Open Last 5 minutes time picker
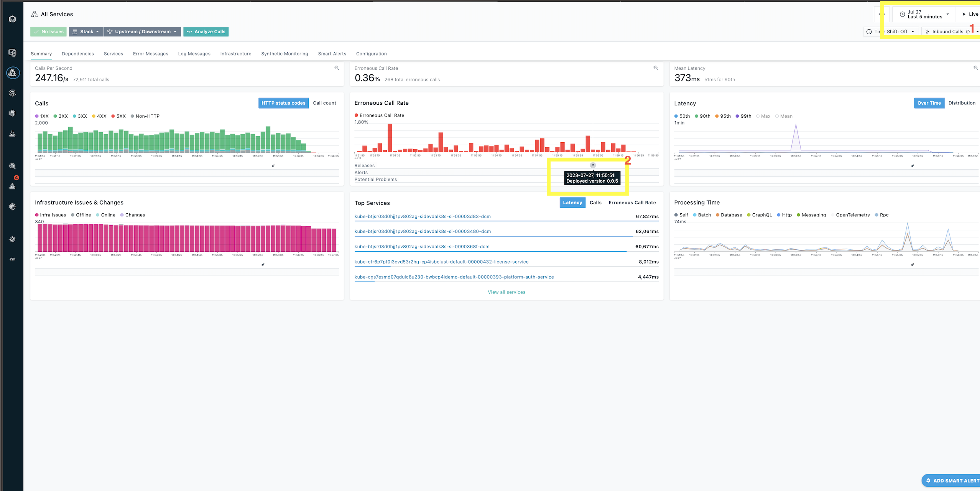Image resolution: width=980 pixels, height=491 pixels. (x=924, y=15)
